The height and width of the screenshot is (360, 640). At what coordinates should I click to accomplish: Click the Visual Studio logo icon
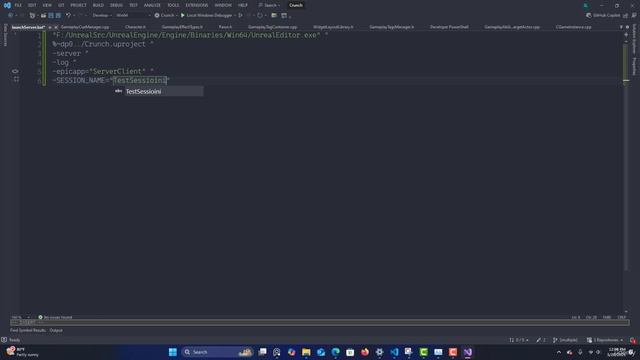[x=7, y=5]
